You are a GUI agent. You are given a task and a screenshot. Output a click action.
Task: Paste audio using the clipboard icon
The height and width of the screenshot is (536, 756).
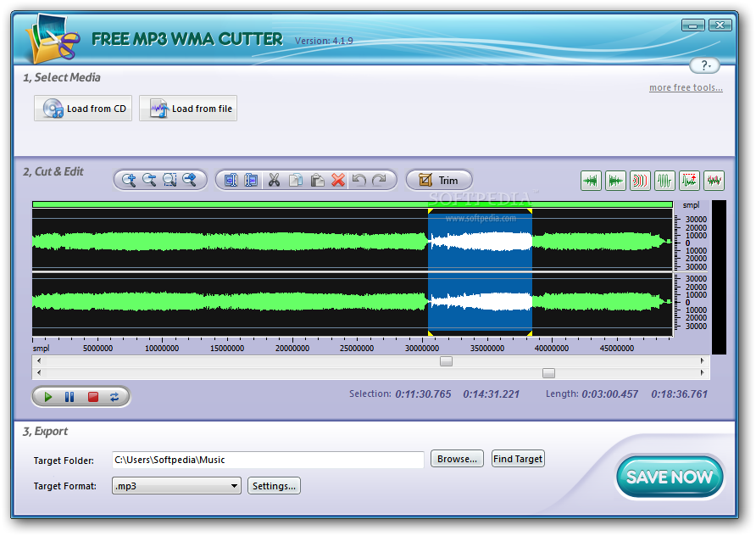317,180
